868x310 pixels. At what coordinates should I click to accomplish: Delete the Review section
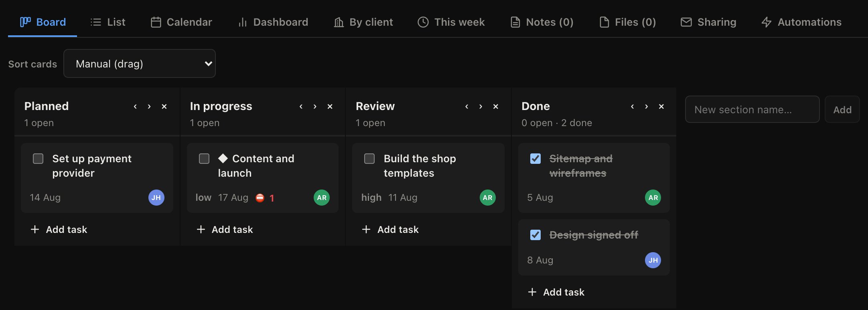pyautogui.click(x=496, y=106)
